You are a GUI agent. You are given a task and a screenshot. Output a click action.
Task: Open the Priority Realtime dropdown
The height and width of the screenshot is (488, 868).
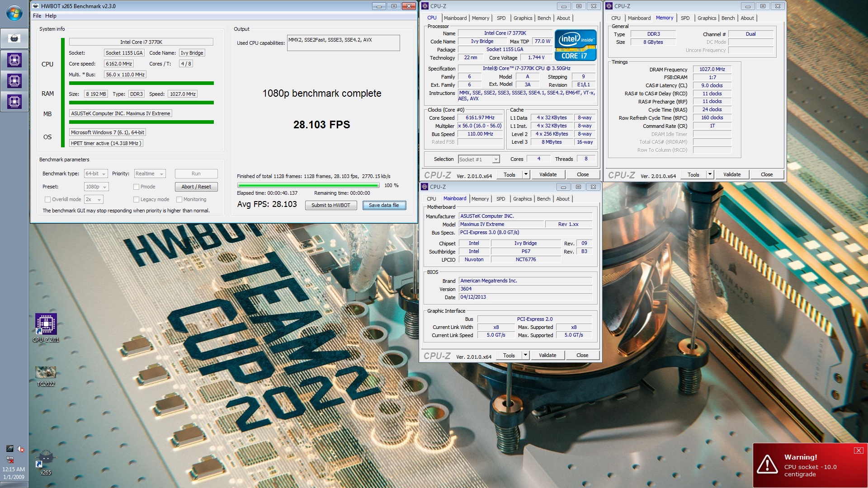point(150,174)
